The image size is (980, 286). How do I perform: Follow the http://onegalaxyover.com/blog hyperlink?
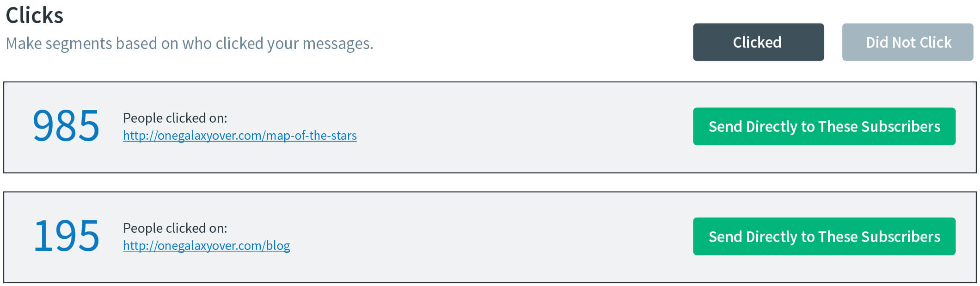(x=207, y=246)
